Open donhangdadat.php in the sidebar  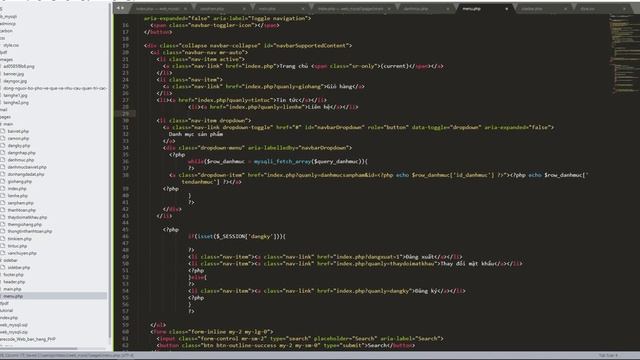point(26,174)
